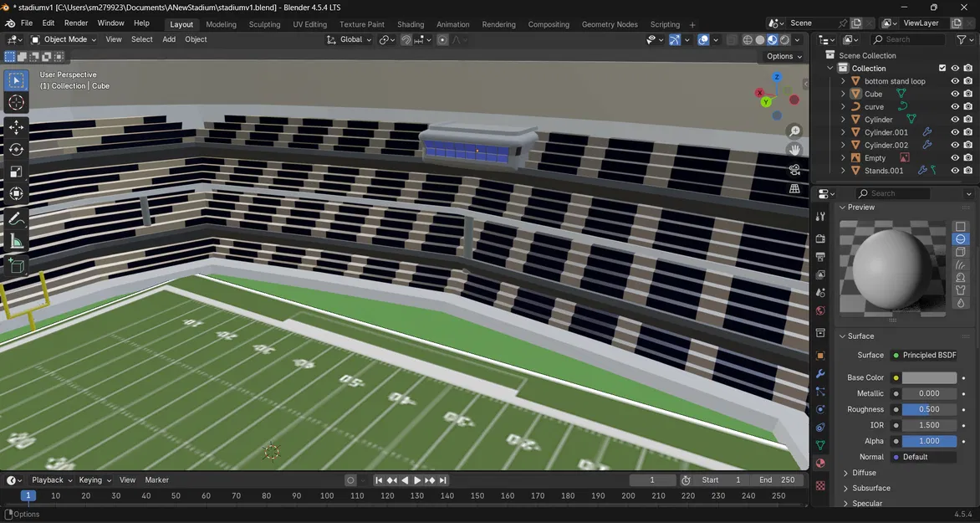Select the Rotate tool

tap(16, 150)
